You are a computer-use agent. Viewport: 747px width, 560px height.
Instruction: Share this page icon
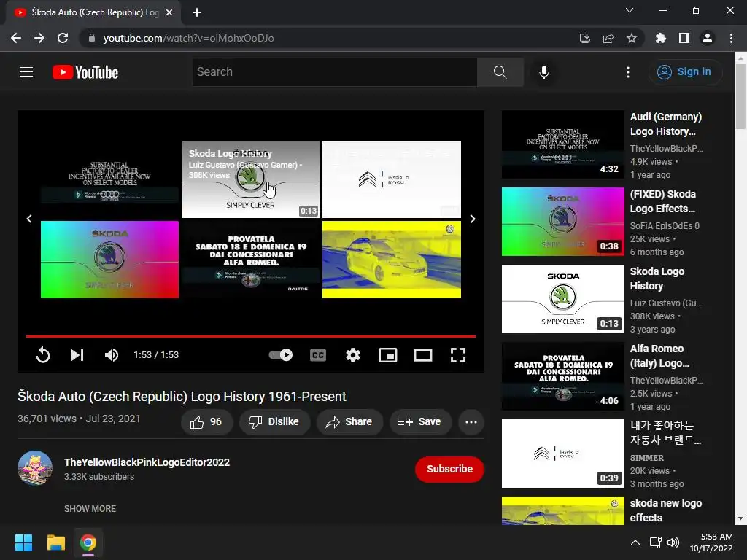point(608,38)
